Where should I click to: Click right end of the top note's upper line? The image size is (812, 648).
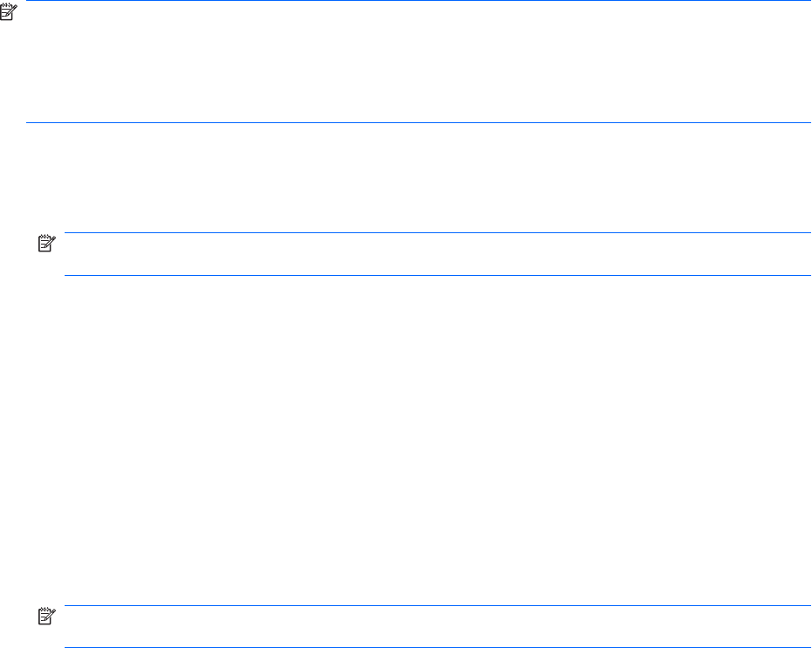point(808,1)
